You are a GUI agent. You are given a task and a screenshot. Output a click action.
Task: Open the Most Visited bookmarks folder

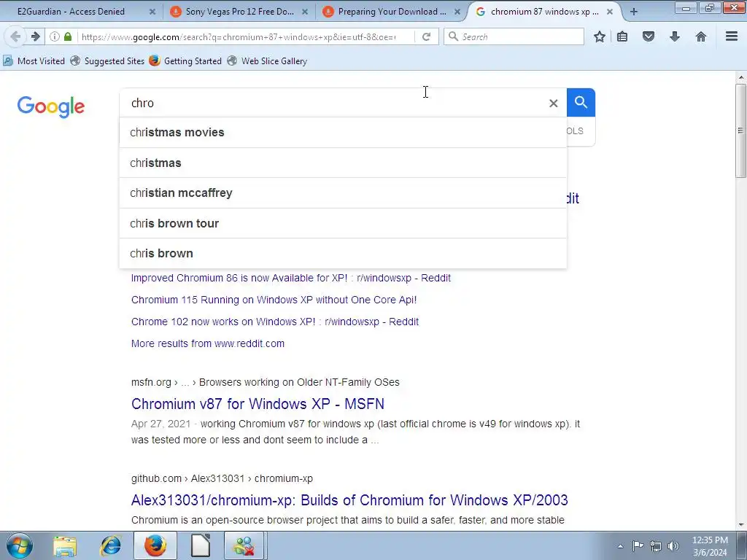point(34,61)
